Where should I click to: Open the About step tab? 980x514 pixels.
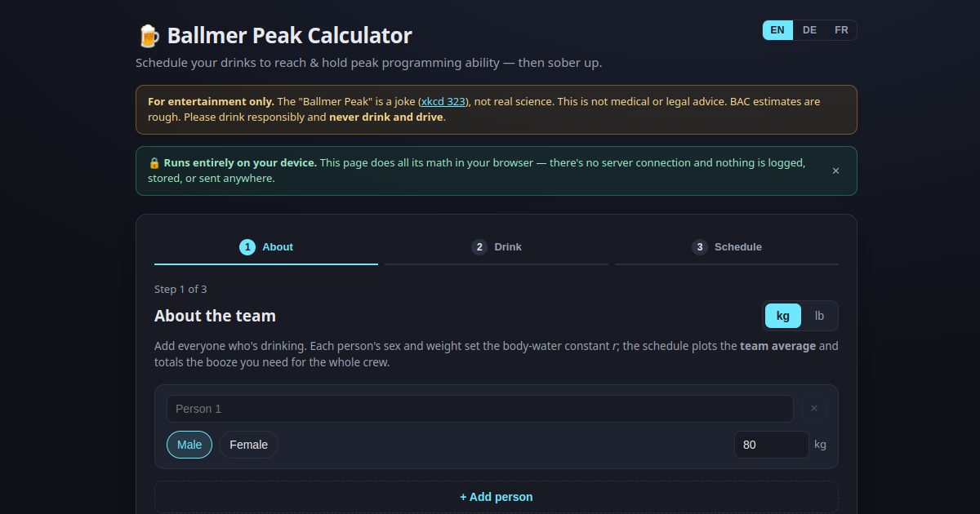point(266,247)
